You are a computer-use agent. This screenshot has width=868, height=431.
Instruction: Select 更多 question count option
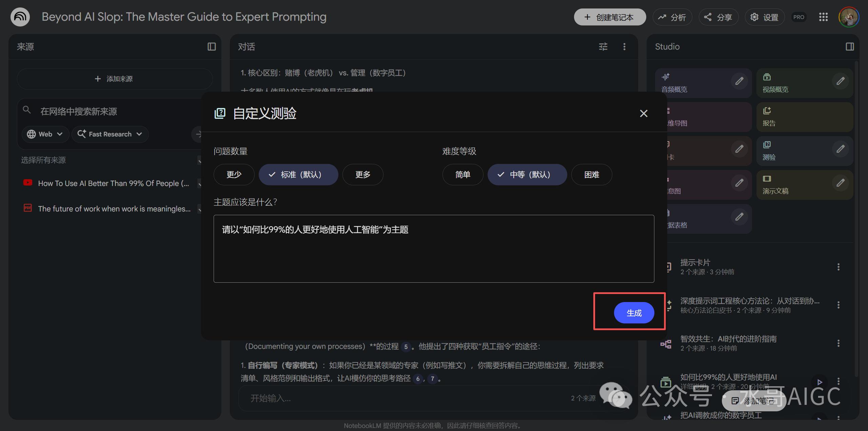[x=363, y=175]
